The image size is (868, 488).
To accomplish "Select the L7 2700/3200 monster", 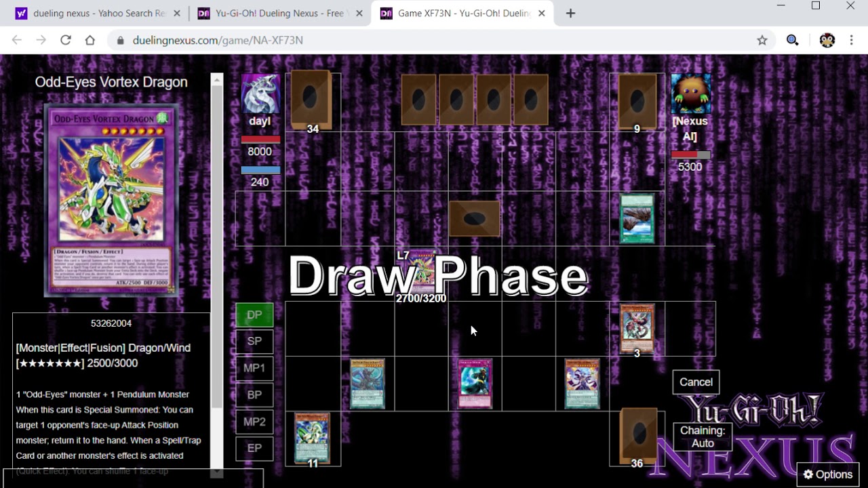I will point(420,274).
